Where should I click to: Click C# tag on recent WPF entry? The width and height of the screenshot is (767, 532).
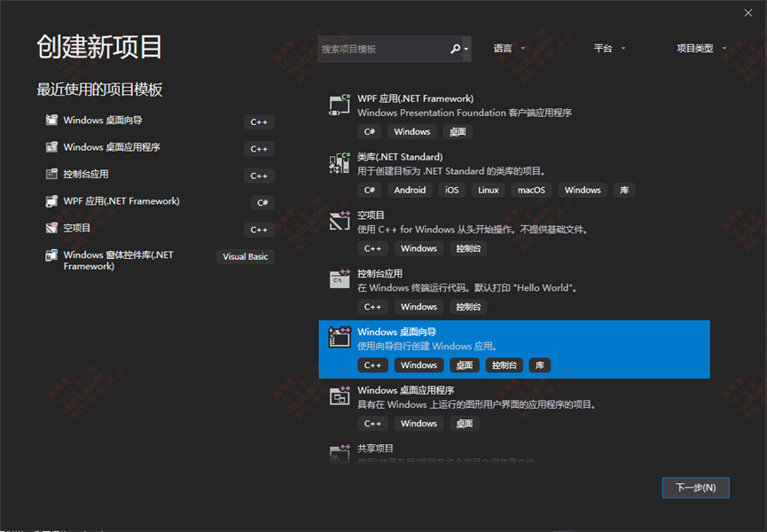coord(262,203)
